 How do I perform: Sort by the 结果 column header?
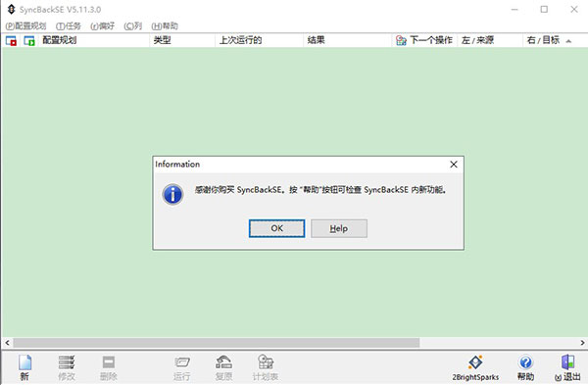347,40
